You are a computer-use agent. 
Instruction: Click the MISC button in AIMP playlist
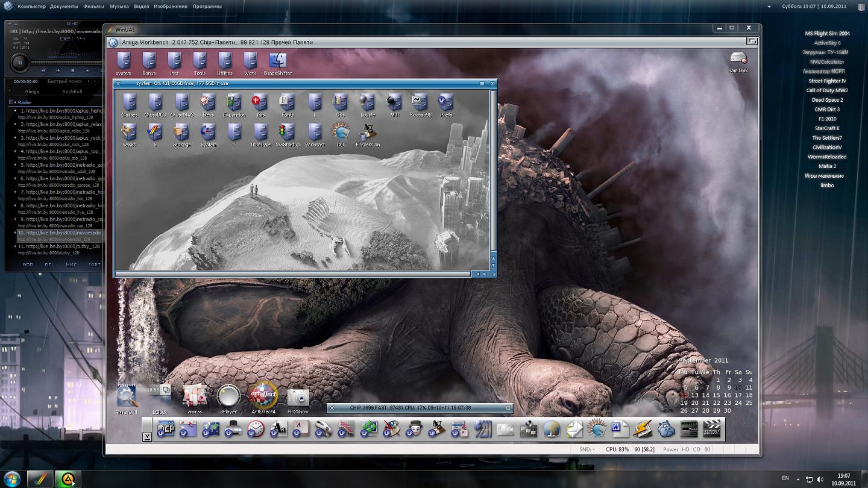(x=71, y=264)
